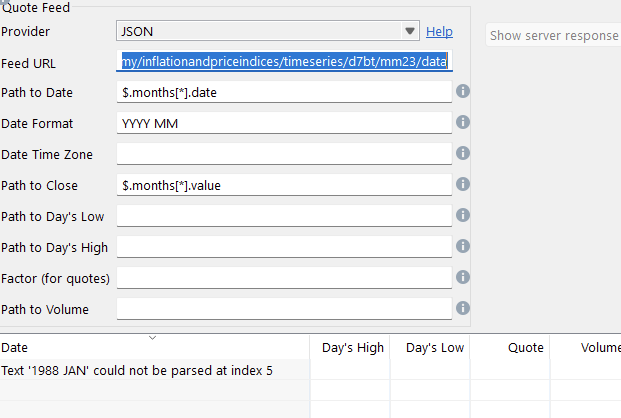
Task: Click info icon beside Date Format
Action: (463, 123)
